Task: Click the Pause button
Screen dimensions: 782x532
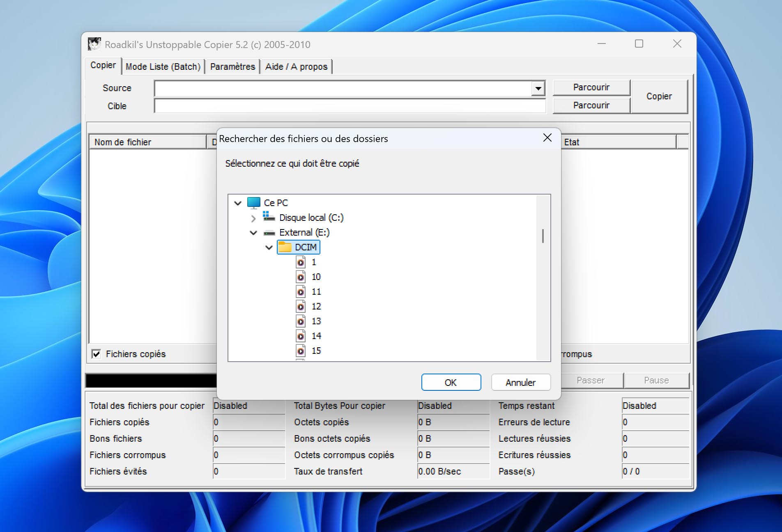Action: click(x=656, y=381)
